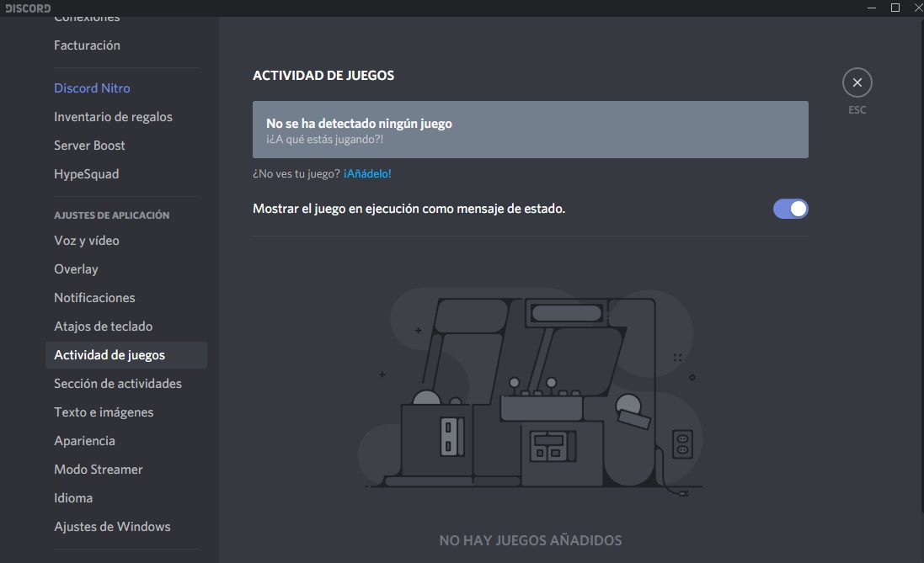Change language via Idioma
Image resolution: width=924 pixels, height=563 pixels.
[73, 498]
